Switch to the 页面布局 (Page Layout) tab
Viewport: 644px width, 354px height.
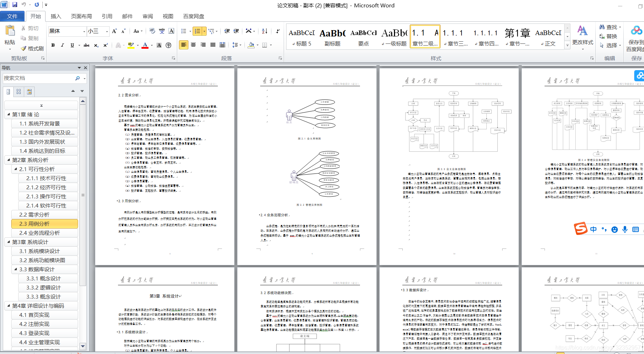81,16
